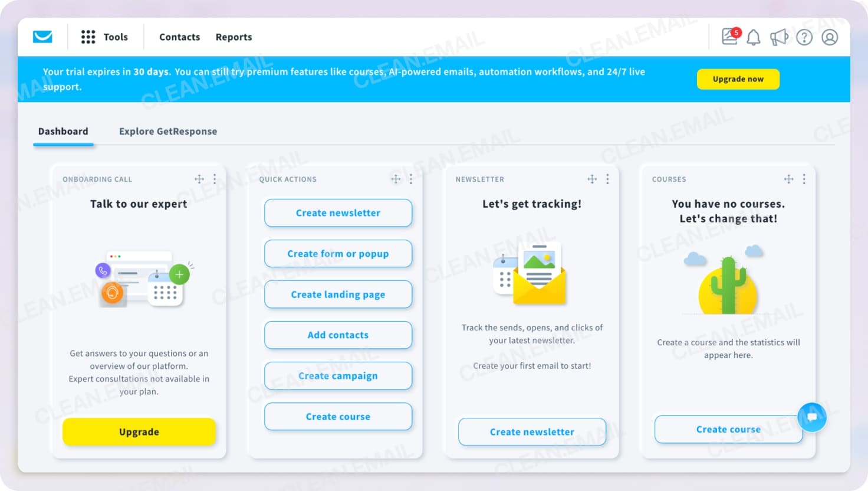The width and height of the screenshot is (868, 491).
Task: Open the Courses card options menu
Action: [804, 179]
